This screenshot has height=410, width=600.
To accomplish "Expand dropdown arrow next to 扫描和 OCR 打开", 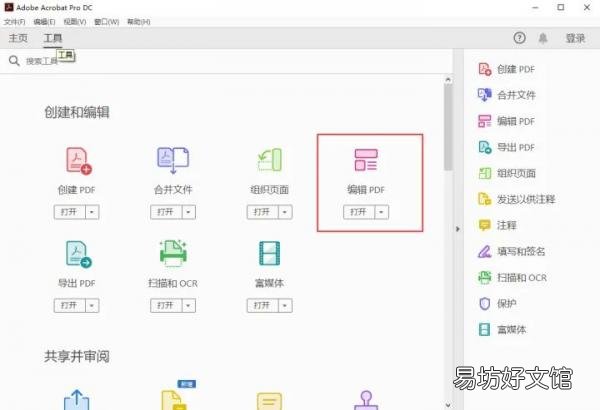I will (188, 305).
